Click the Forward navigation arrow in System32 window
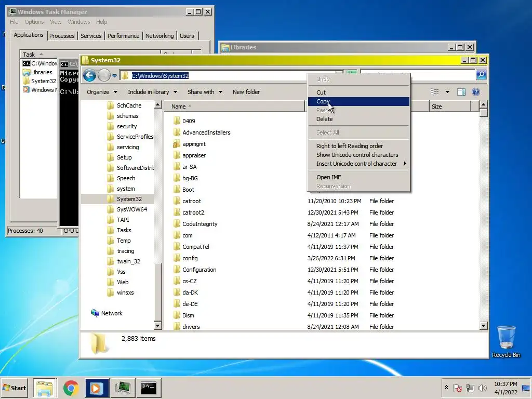 pos(104,75)
